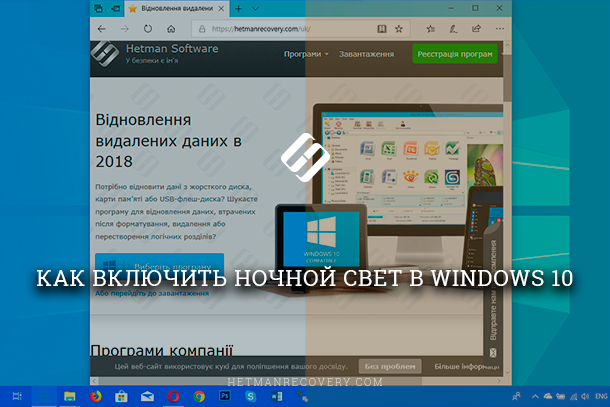The height and width of the screenshot is (407, 610).
Task: Follow the Або перейдіть до завантаження link
Action: pos(152,293)
